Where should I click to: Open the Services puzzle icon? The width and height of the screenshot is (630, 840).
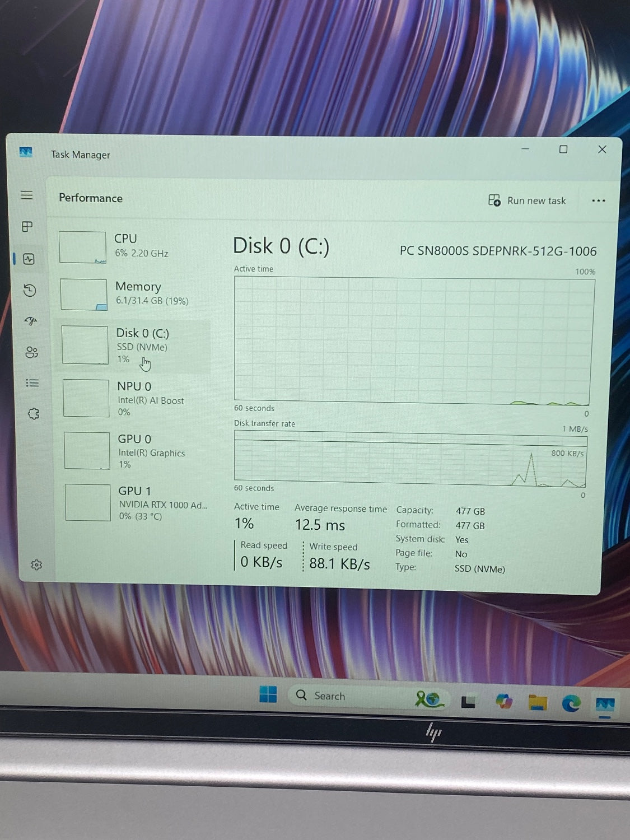[33, 414]
